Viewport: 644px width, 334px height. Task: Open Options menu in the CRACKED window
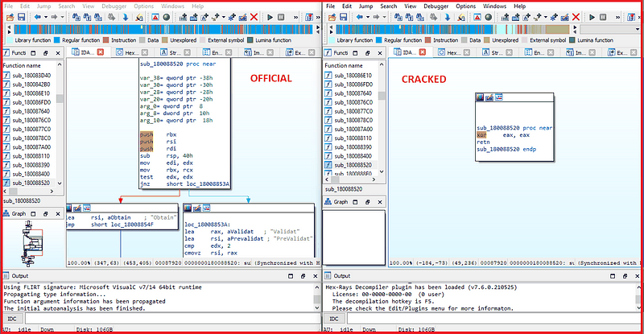(466, 6)
